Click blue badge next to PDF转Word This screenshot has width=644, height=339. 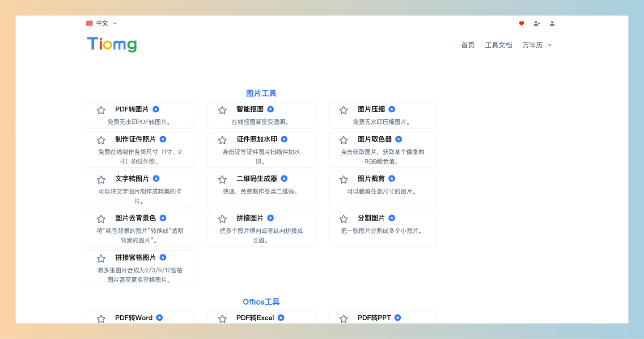tap(160, 318)
